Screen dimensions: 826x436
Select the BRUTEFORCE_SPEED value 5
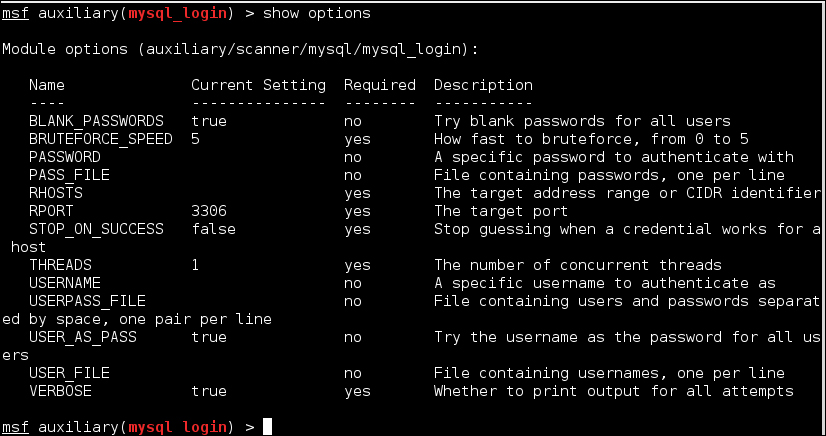pos(195,139)
